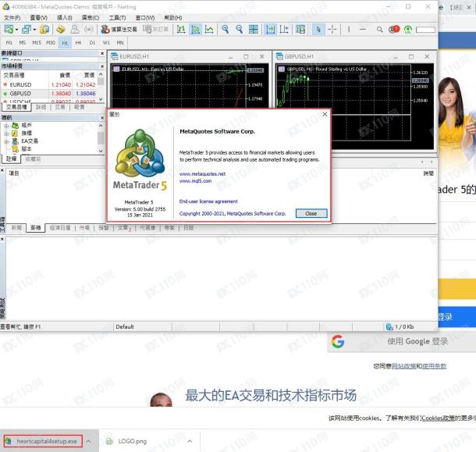Switch to 日誌 tab in Toolbox
The width and height of the screenshot is (476, 452).
(x=189, y=227)
